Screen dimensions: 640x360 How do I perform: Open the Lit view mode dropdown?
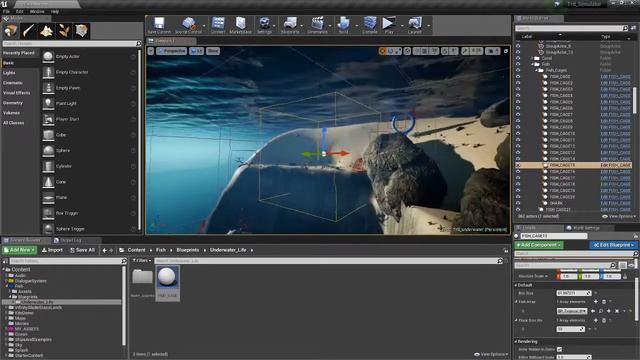(196, 51)
